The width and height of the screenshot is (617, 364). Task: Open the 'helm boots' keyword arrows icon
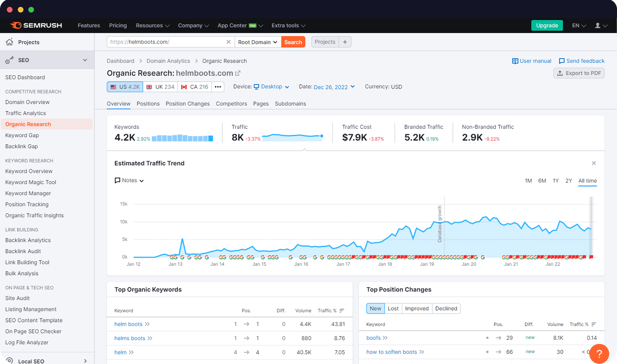pos(147,324)
